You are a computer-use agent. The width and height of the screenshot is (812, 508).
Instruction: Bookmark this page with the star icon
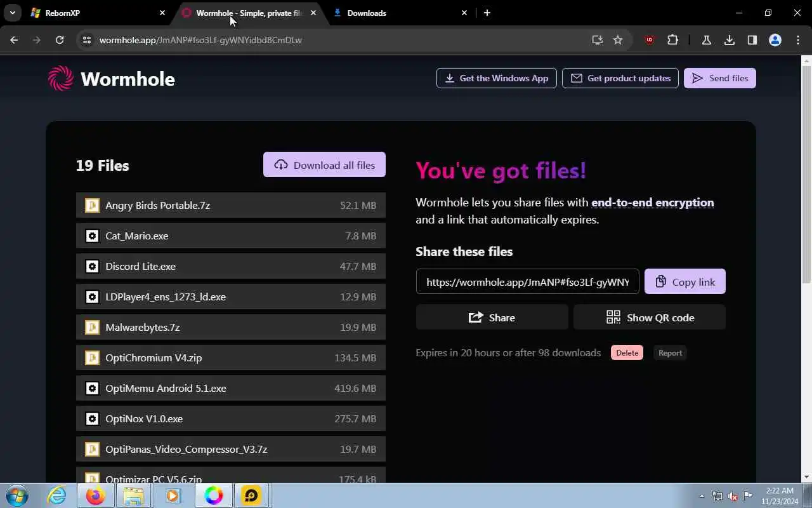click(x=618, y=40)
